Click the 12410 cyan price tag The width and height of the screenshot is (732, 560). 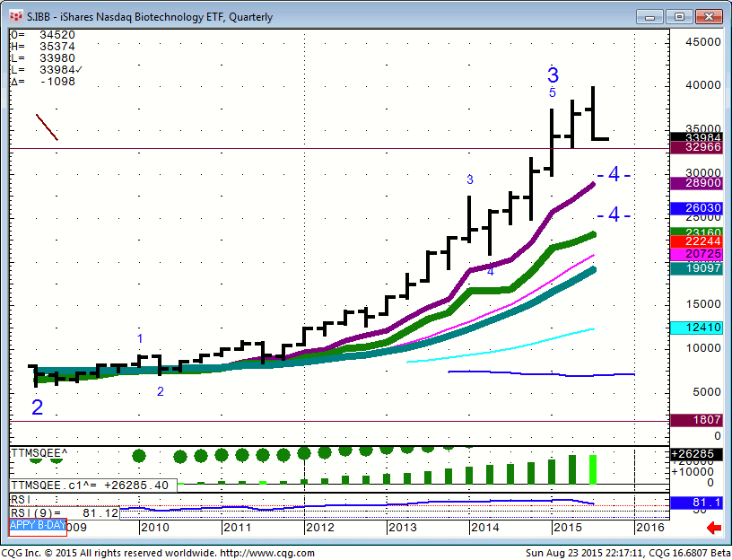696,328
